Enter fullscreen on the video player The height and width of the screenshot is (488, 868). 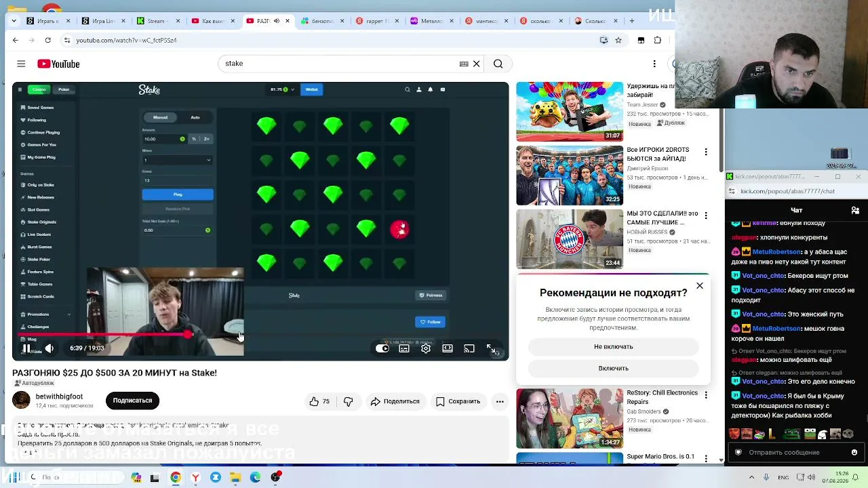point(491,348)
